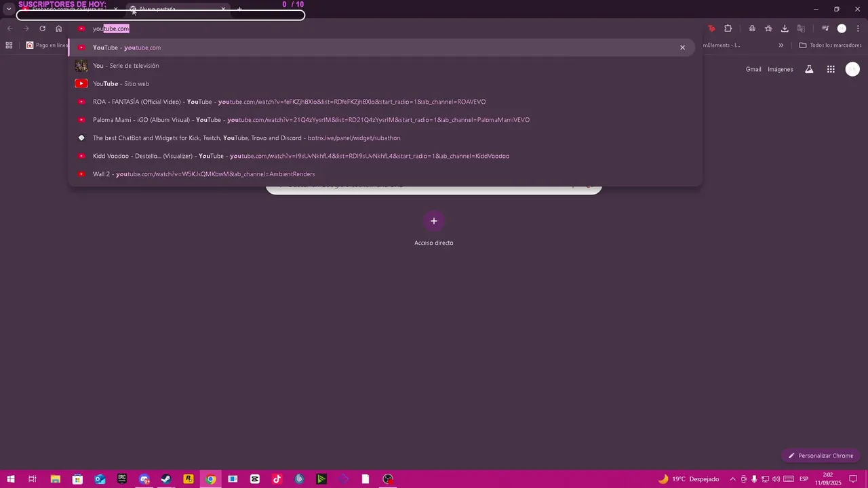Remove the youtube.com suggestion with its X

(x=682, y=47)
